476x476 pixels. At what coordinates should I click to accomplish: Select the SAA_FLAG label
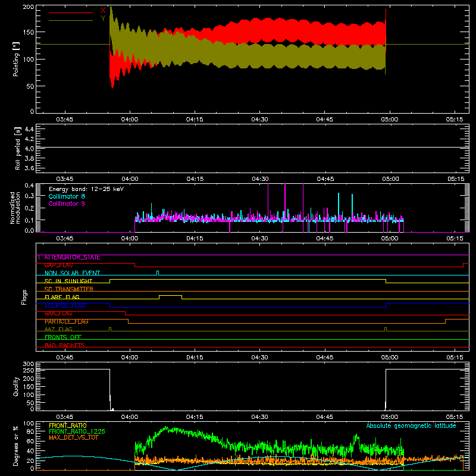pyautogui.click(x=58, y=314)
